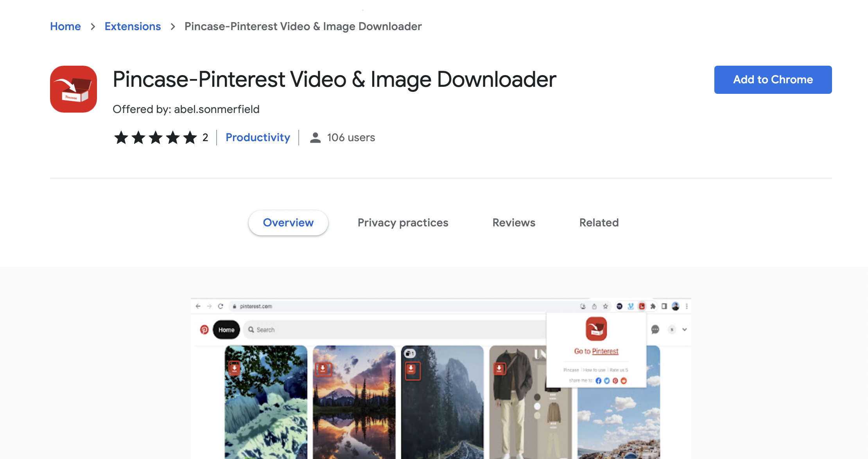Open the Productivity category link
This screenshot has height=459, width=868.
tap(258, 138)
